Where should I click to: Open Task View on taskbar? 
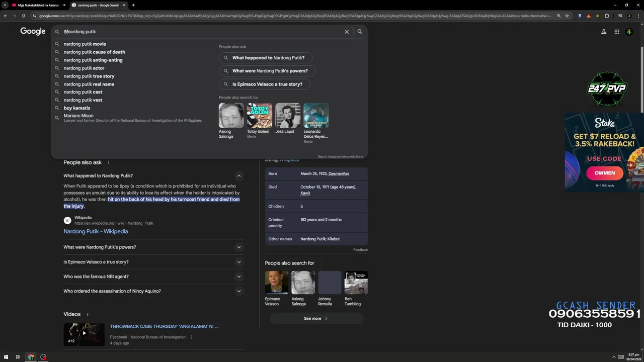coord(18,357)
